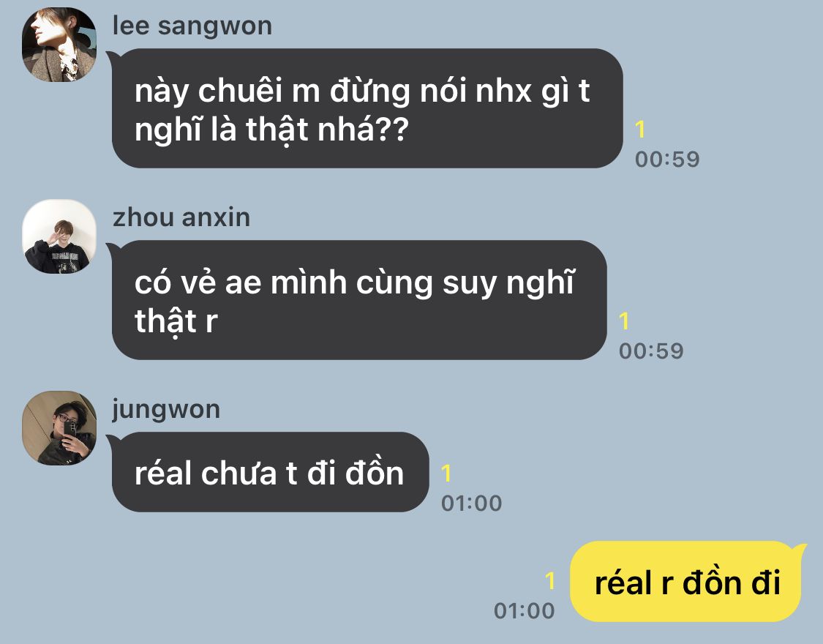Tap the 00:59 timestamp of lee sangwon's message
Viewport: 823px width, 644px height.
pos(667,159)
